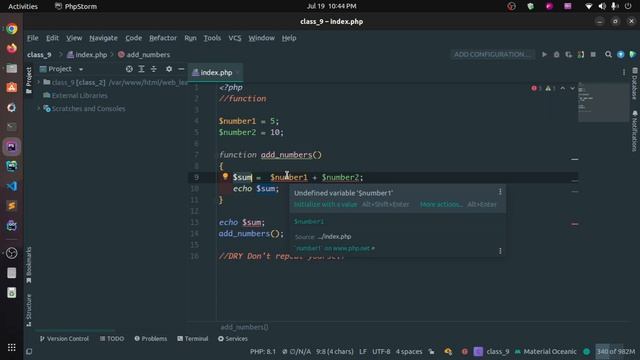Click Collapse All in the Project panel
The image size is (640, 360).
[x=154, y=69]
